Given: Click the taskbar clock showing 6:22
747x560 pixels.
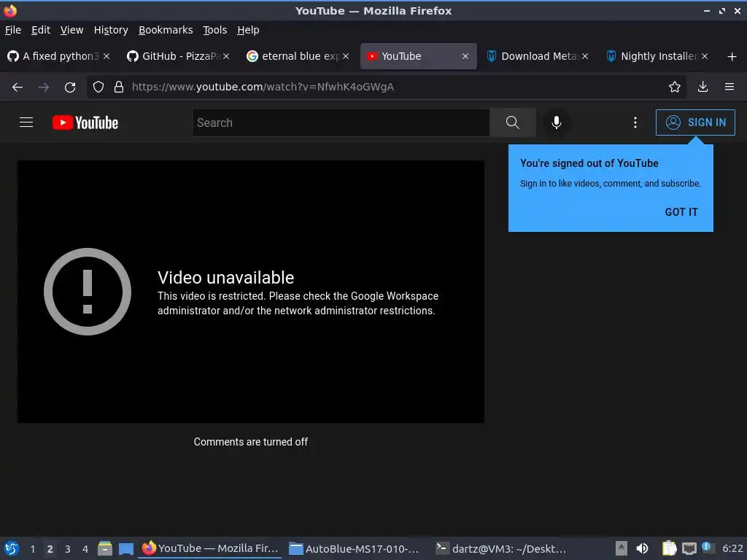Looking at the screenshot, I should pos(732,548).
